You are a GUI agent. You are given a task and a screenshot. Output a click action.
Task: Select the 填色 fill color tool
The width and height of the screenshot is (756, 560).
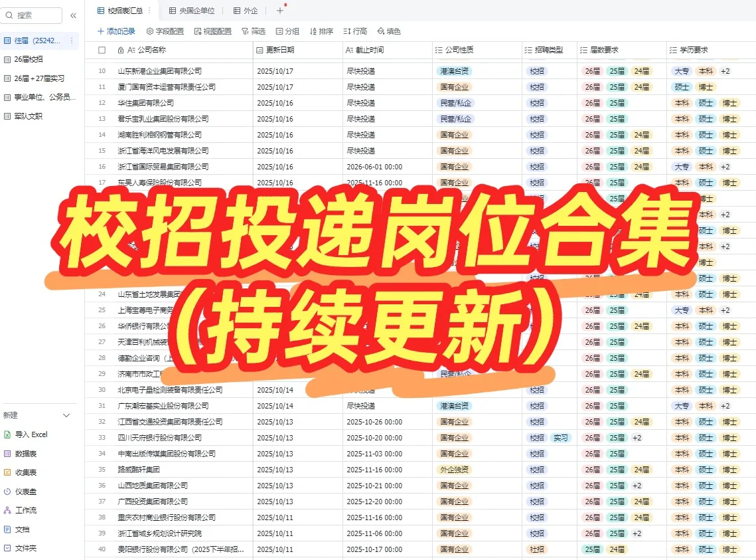coord(389,31)
